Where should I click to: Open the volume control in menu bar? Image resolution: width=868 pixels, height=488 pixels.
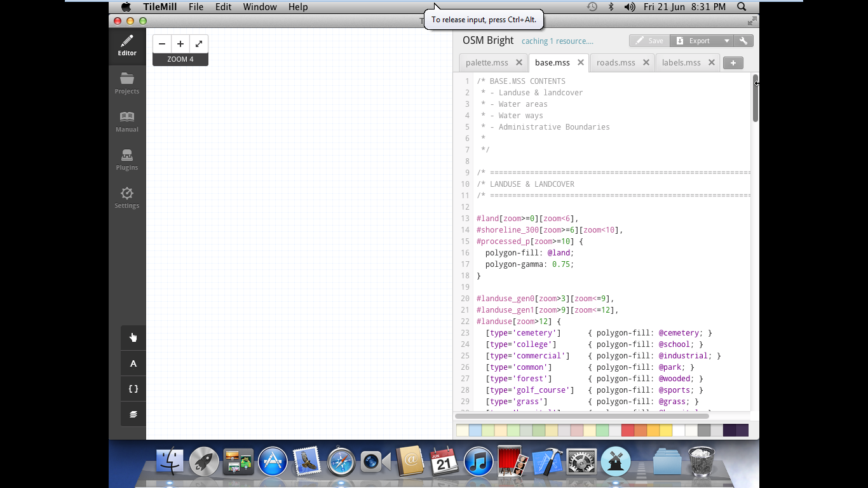[630, 7]
